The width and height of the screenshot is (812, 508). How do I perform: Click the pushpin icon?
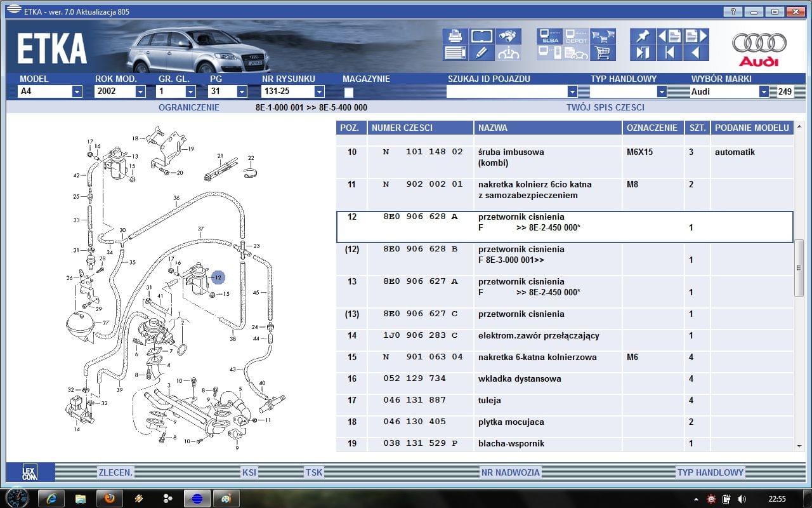(x=643, y=36)
